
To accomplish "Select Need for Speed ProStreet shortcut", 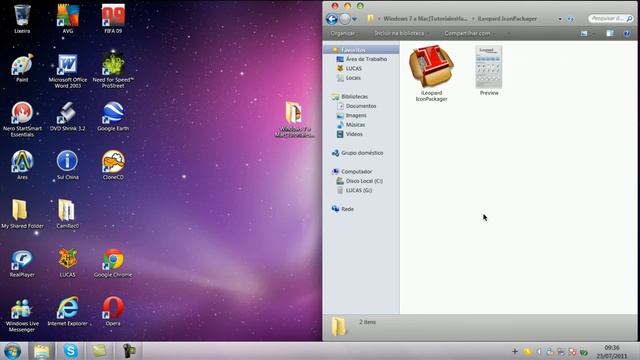I will click(x=113, y=71).
